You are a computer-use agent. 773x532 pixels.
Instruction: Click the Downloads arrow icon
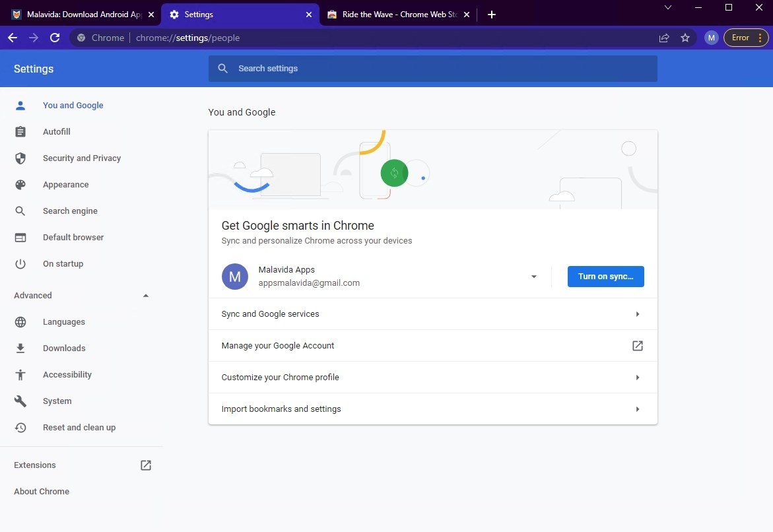coord(20,348)
